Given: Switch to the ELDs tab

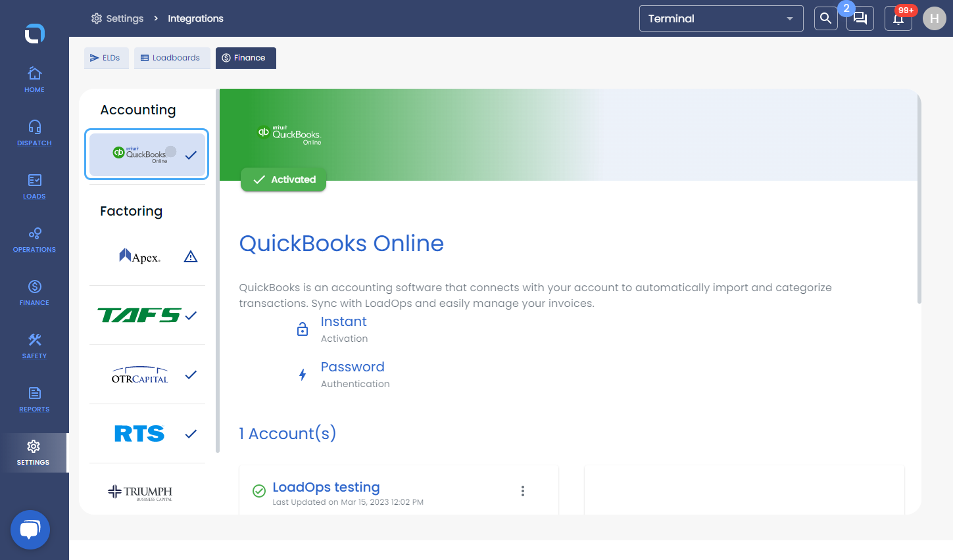Looking at the screenshot, I should [106, 58].
